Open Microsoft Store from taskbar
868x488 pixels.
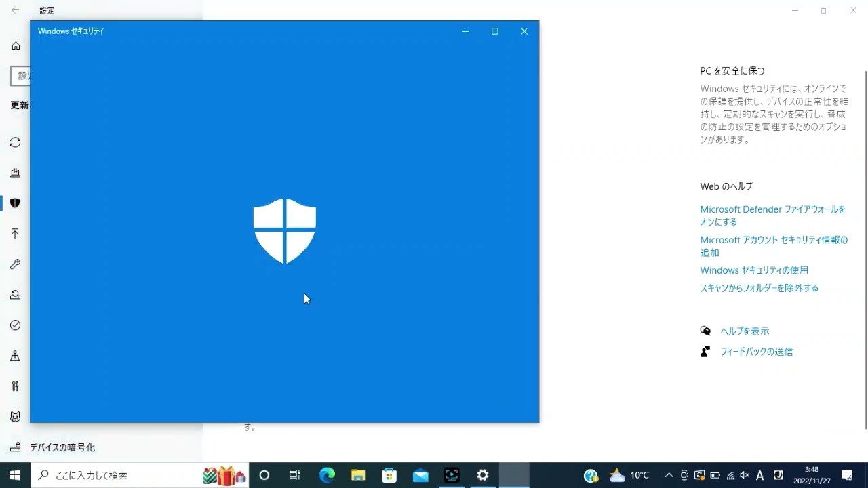[x=389, y=475]
